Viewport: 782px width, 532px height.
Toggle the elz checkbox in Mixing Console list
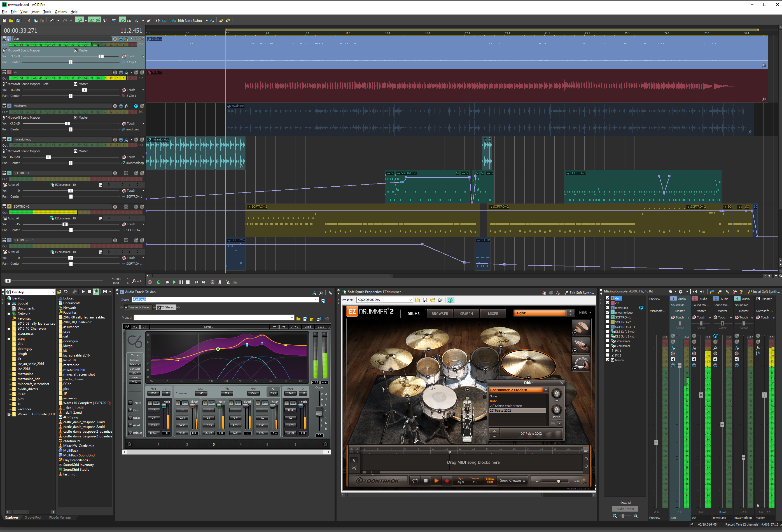(608, 303)
